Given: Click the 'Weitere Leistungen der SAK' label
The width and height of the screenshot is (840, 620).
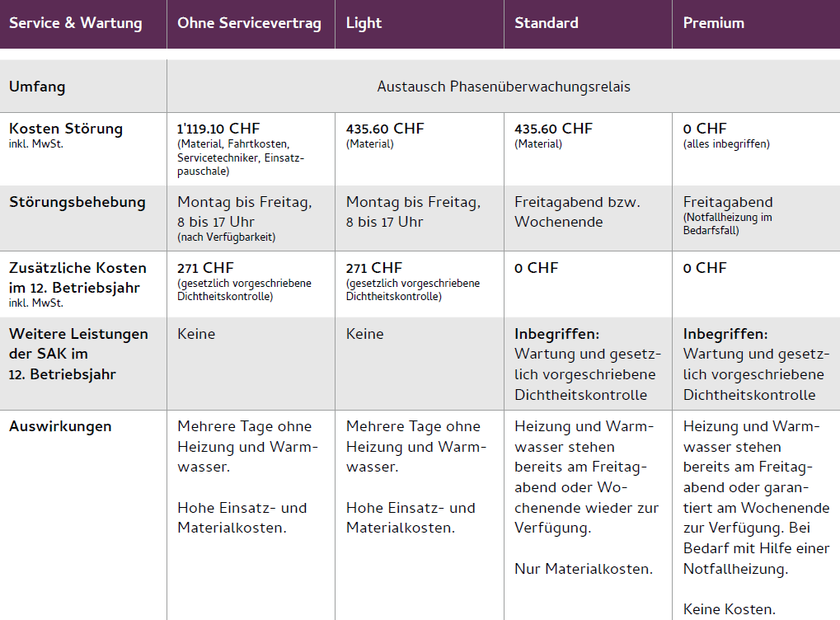Looking at the screenshot, I should (x=78, y=344).
